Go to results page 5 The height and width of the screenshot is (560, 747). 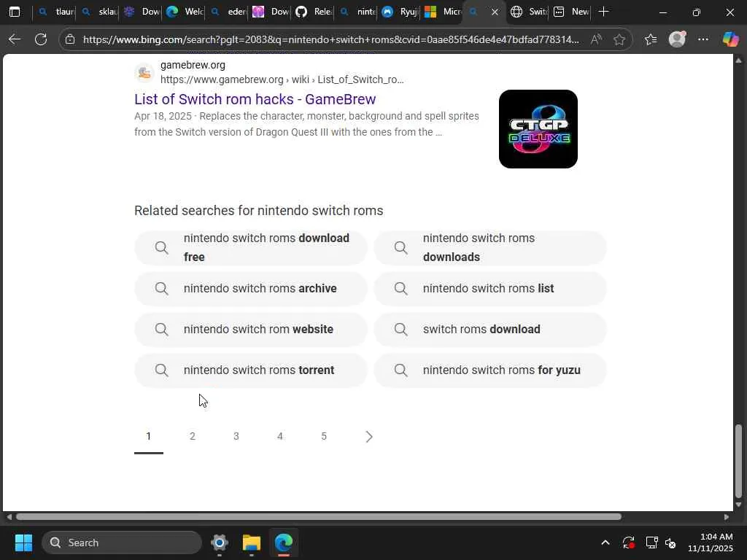(x=324, y=436)
